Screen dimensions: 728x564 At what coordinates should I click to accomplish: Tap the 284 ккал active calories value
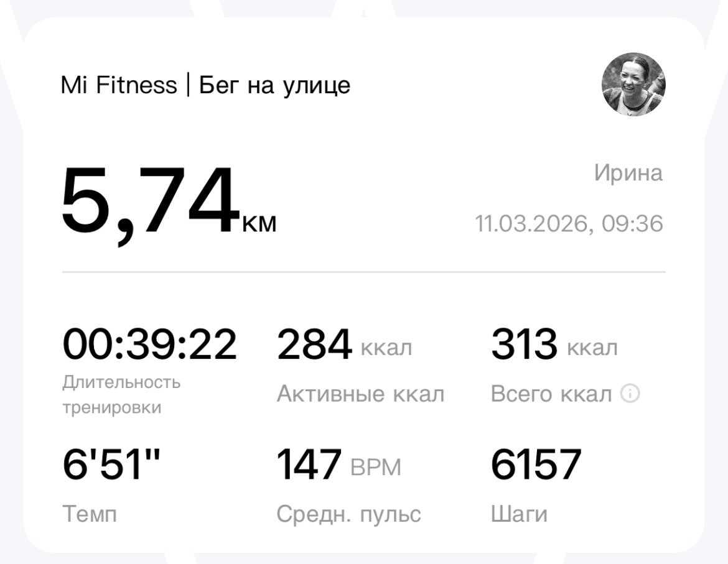point(345,344)
